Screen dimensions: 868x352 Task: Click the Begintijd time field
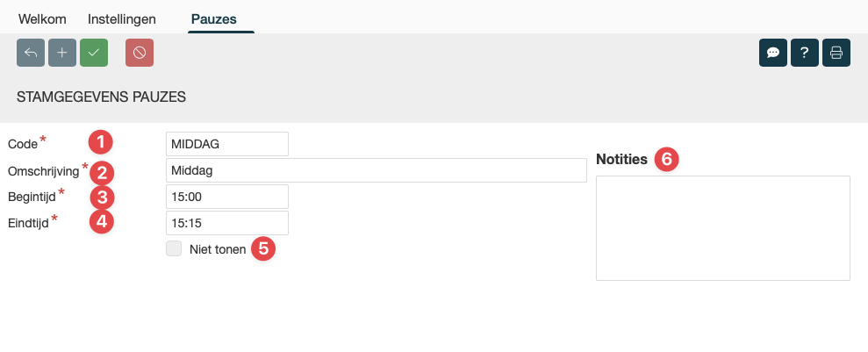[226, 197]
